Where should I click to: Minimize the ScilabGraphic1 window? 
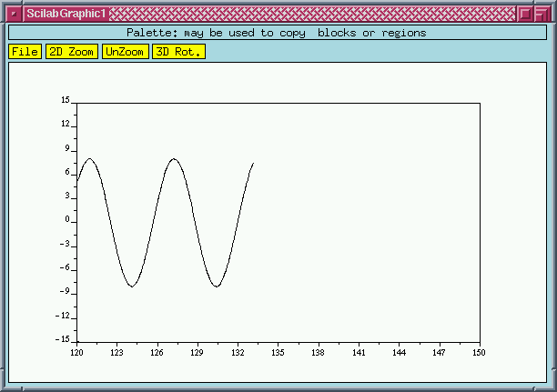click(525, 15)
